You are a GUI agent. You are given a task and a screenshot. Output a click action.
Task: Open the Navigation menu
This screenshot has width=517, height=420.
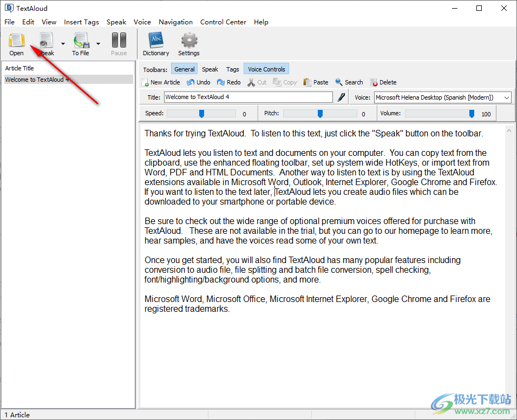(x=176, y=22)
